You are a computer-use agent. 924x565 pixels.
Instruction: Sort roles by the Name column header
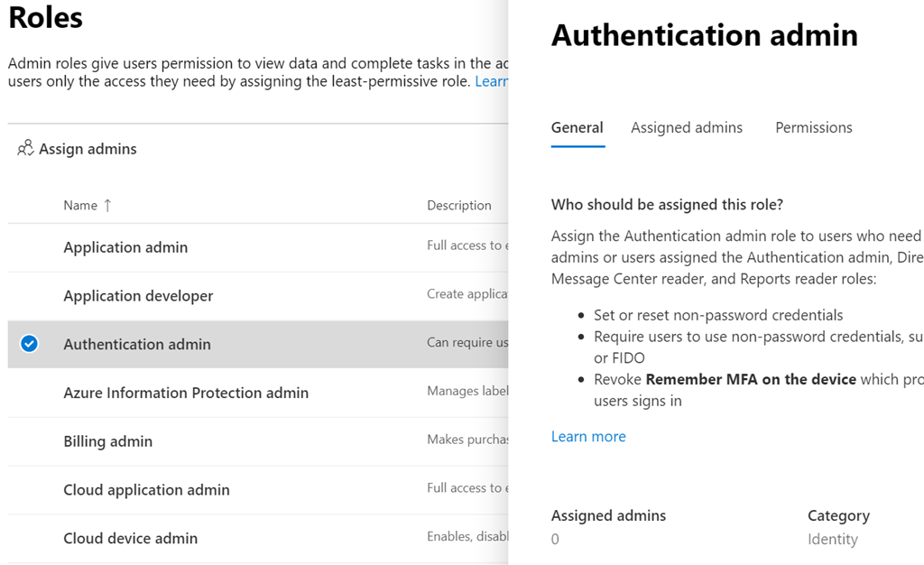[x=80, y=206]
